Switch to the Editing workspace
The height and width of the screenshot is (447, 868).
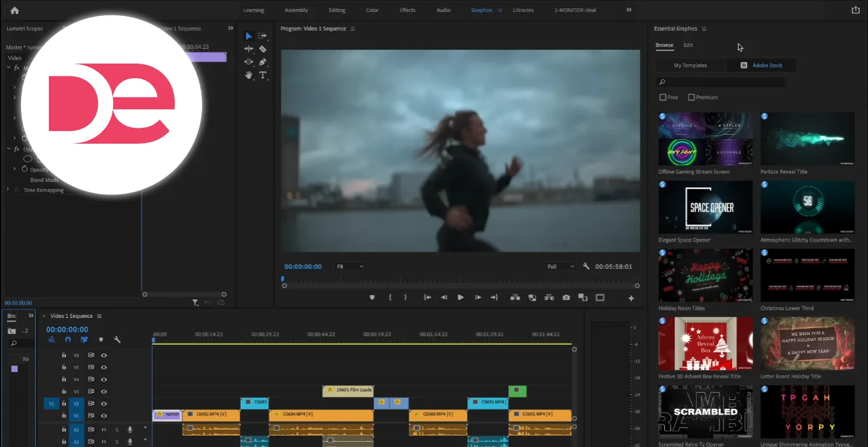pos(337,10)
